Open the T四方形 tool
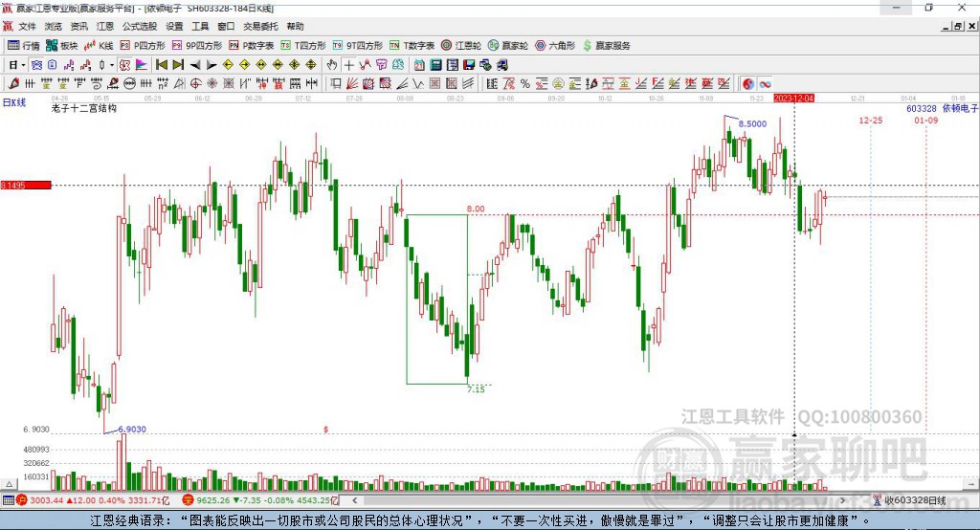980x530 pixels. coord(303,46)
